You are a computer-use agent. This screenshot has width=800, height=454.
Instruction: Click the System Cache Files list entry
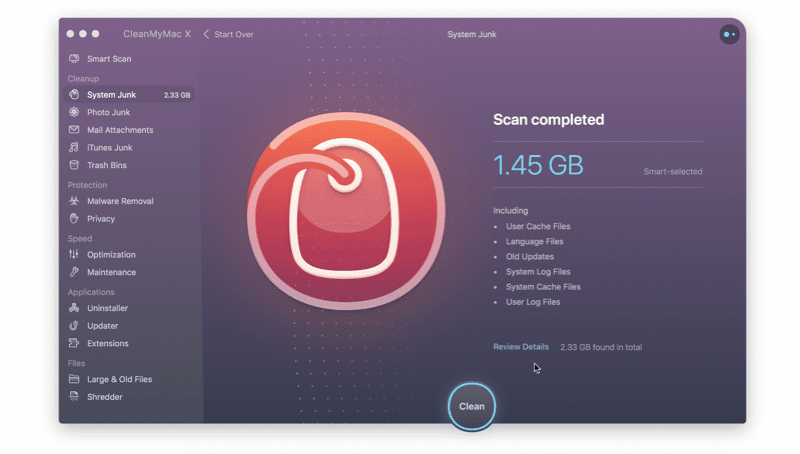543,287
